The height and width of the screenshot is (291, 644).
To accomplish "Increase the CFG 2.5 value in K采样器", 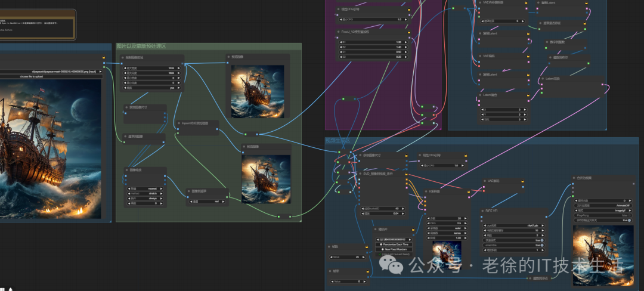I will tap(466, 223).
